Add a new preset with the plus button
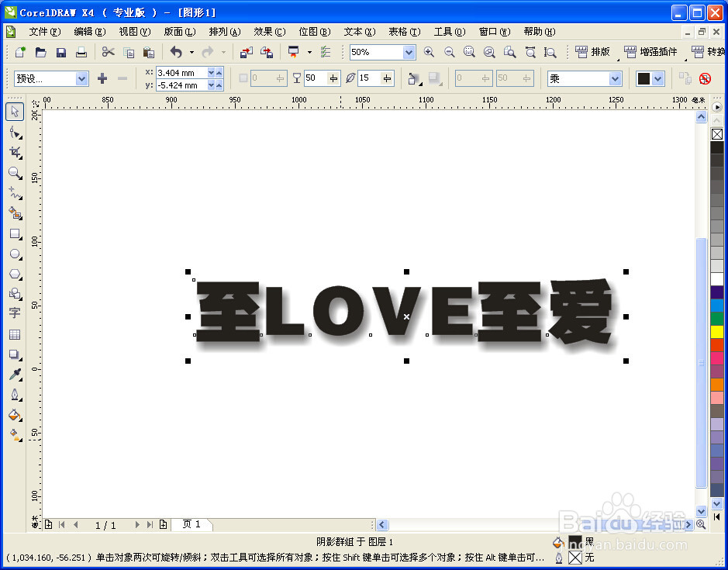The height and width of the screenshot is (570, 728). tap(102, 78)
